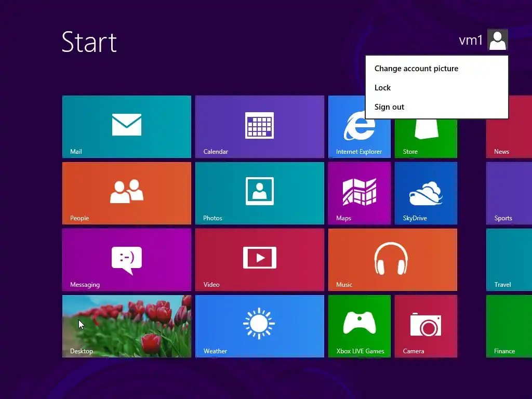The height and width of the screenshot is (399, 532).
Task: Open the Weather tile
Action: click(260, 326)
